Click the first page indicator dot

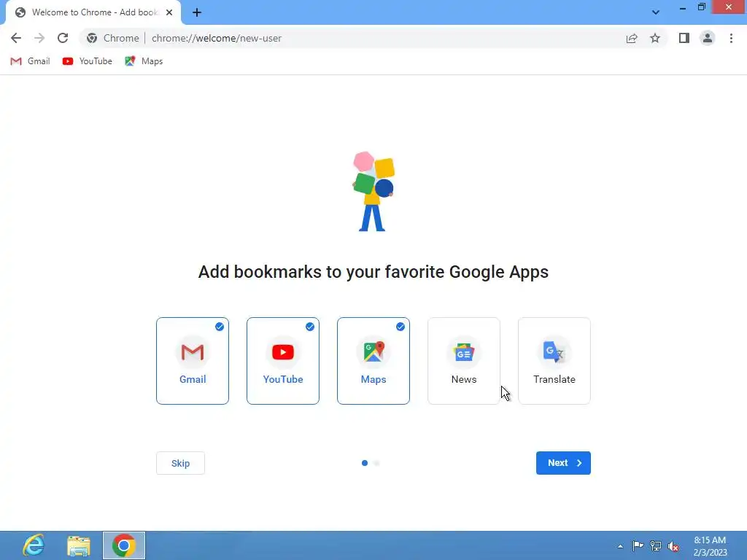365,463
